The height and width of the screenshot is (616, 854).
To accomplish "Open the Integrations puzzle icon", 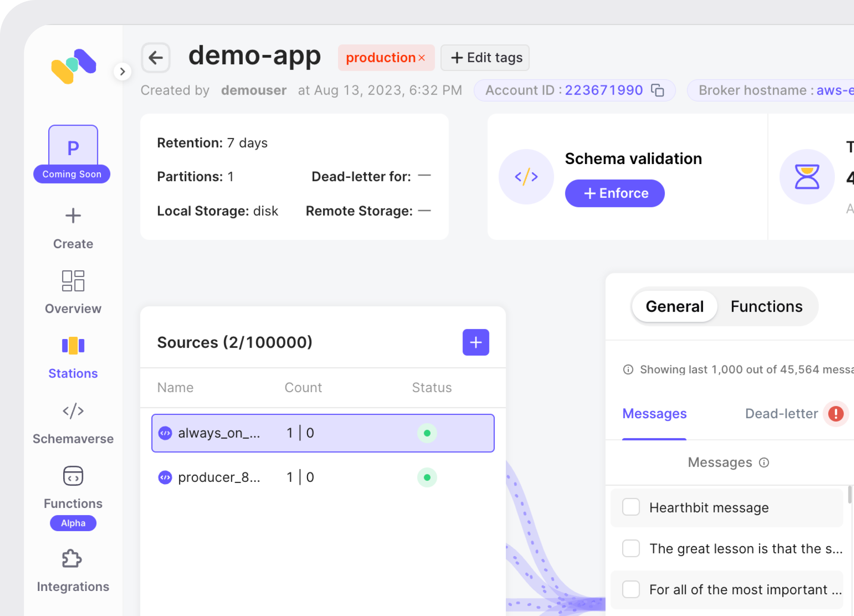I will point(71,559).
